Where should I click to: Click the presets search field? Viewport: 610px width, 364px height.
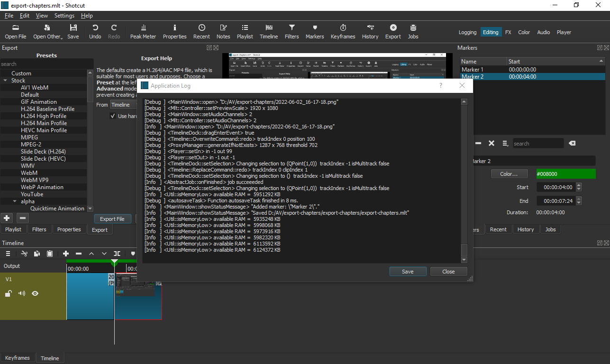click(x=46, y=64)
